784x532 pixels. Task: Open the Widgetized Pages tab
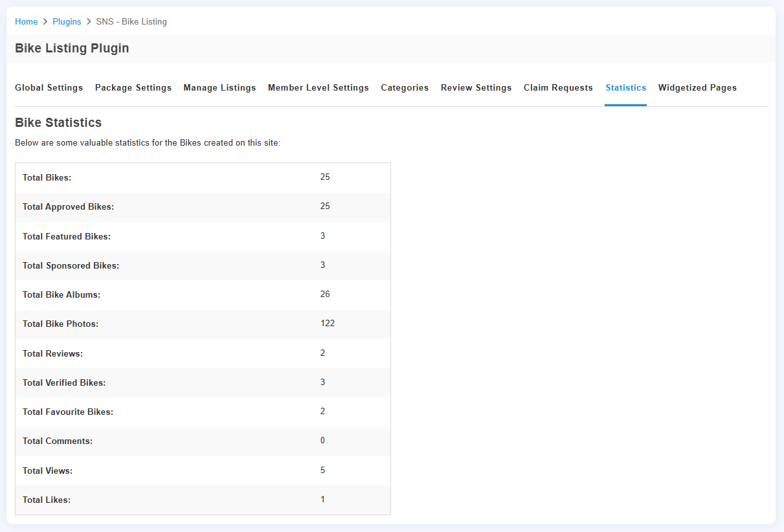(x=697, y=87)
